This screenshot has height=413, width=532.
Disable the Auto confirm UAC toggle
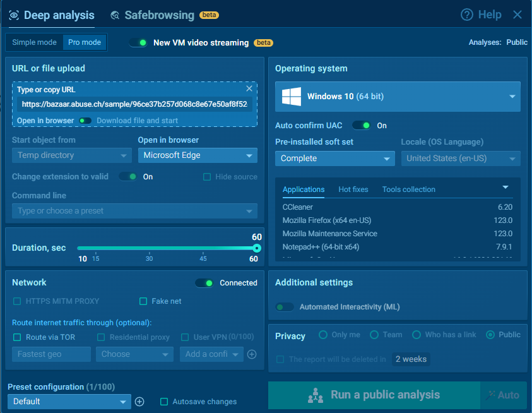(x=362, y=126)
